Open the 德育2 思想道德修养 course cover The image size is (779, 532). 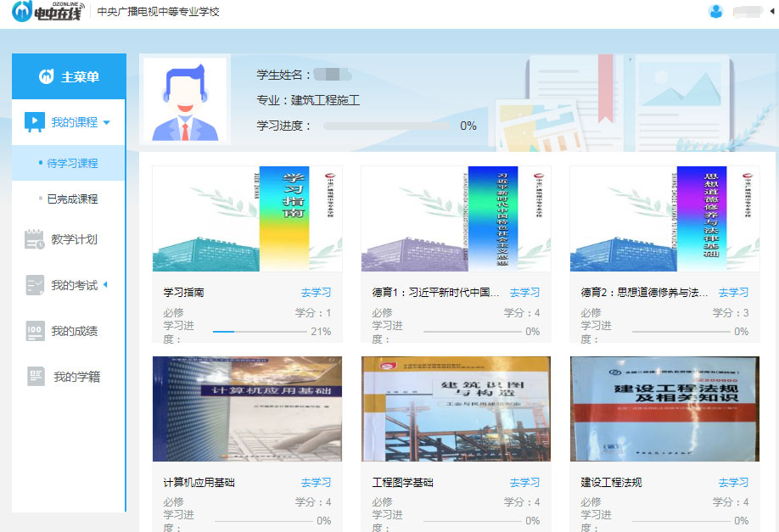(x=664, y=219)
